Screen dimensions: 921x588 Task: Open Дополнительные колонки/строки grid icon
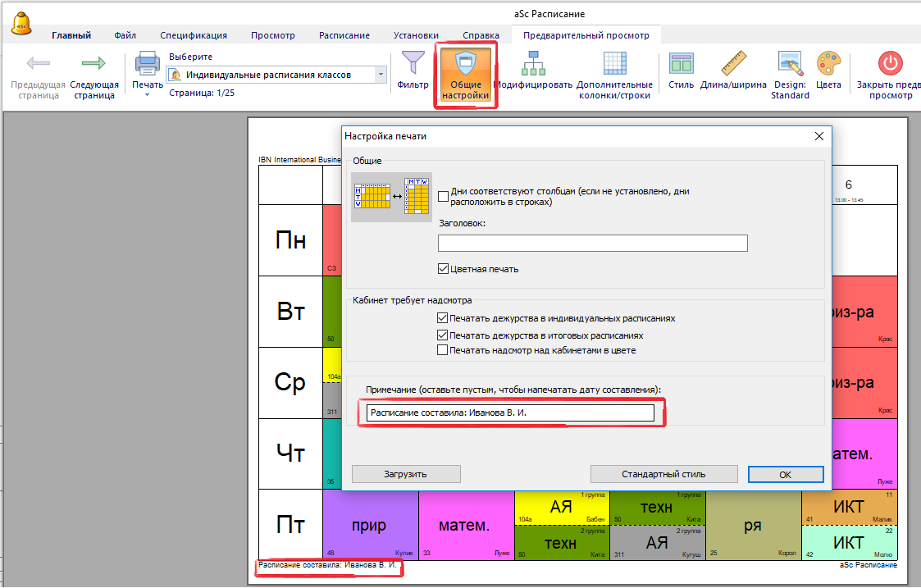[x=614, y=65]
